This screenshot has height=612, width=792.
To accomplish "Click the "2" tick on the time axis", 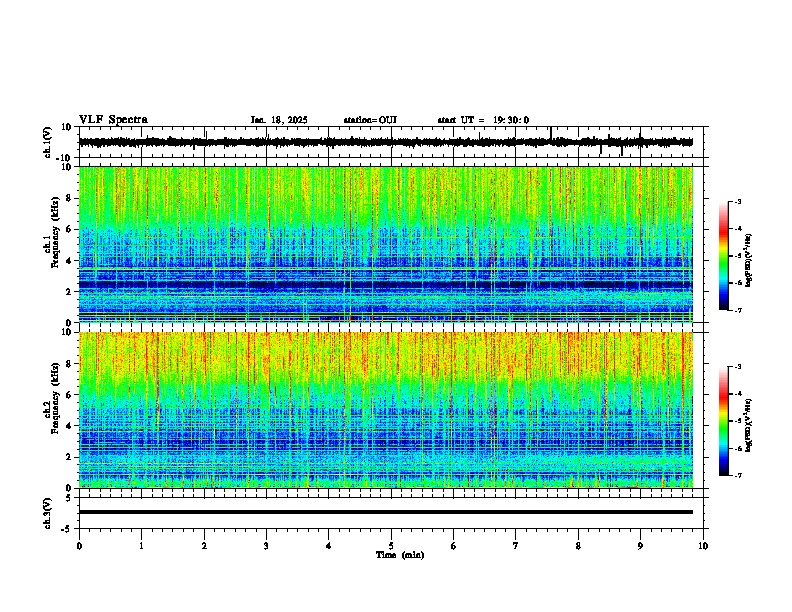I will click(204, 546).
